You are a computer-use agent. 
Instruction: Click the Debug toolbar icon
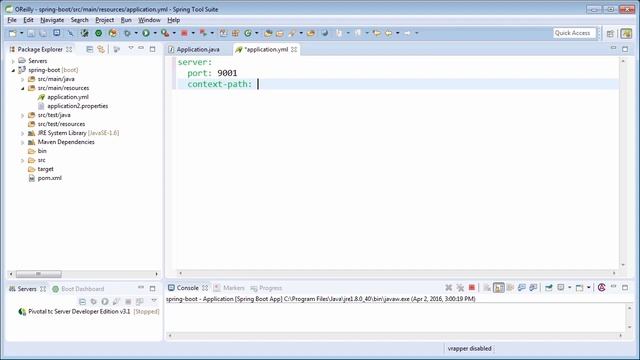127,33
